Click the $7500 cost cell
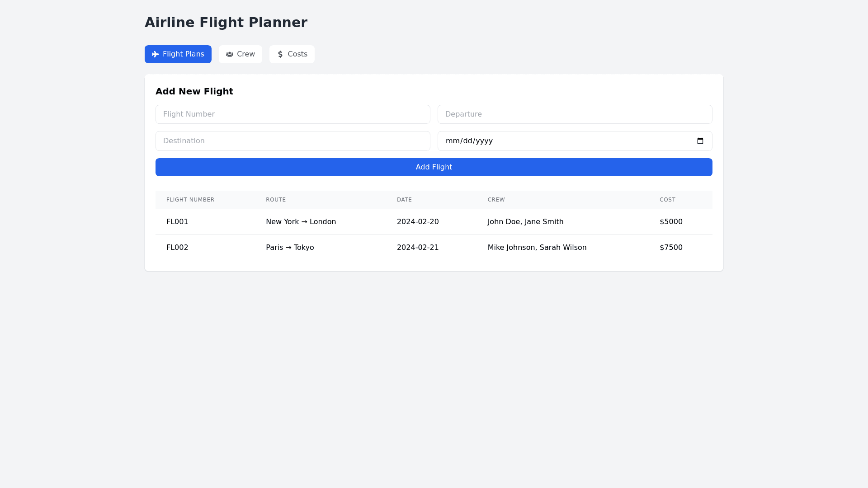Image resolution: width=868 pixels, height=488 pixels. pos(671,248)
